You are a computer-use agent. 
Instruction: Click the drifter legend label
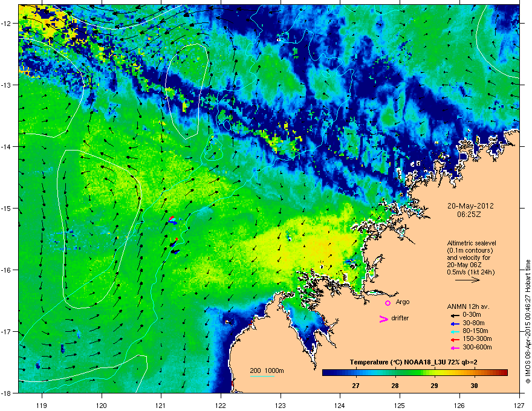pyautogui.click(x=400, y=318)
